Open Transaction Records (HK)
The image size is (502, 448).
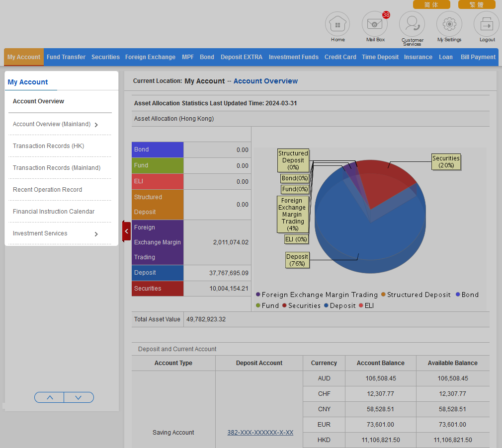[x=49, y=146]
